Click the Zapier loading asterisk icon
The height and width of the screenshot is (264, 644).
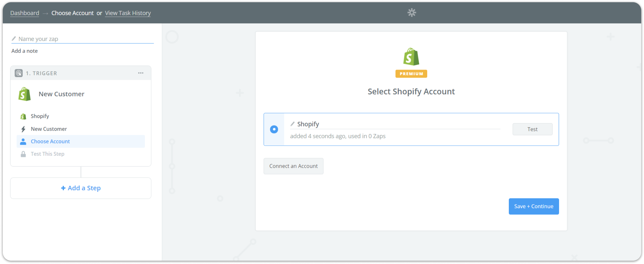coord(412,12)
